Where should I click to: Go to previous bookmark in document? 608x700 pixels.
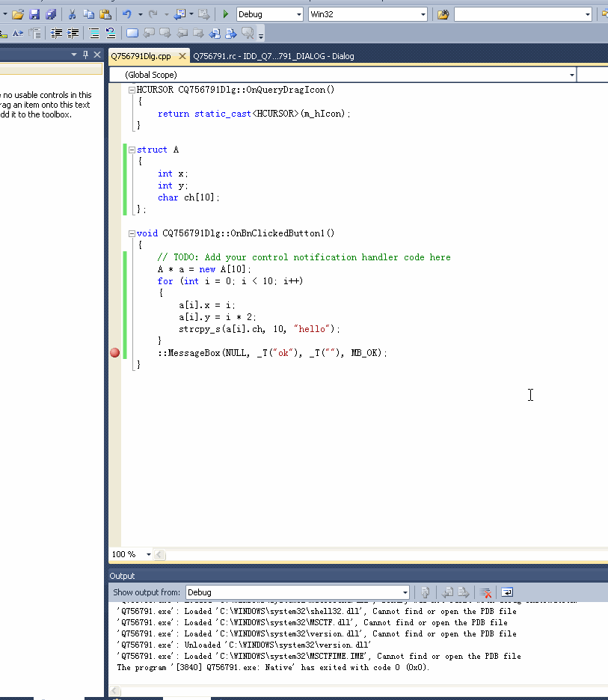click(x=215, y=33)
